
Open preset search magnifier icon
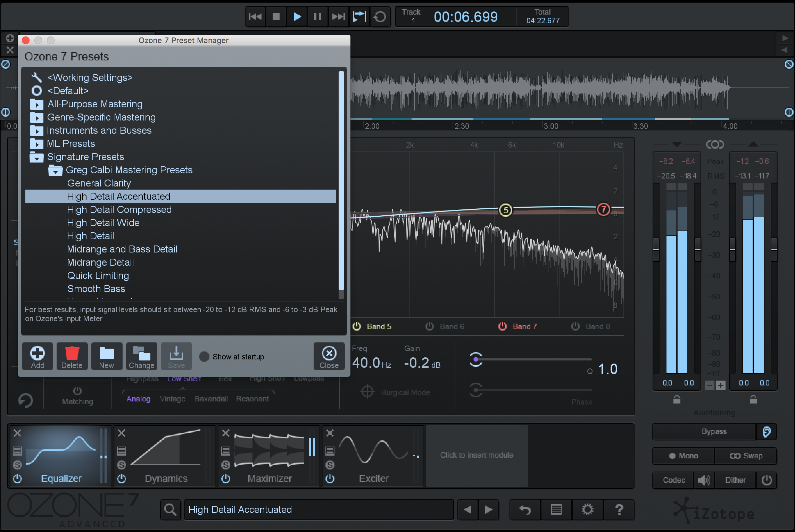click(x=170, y=510)
